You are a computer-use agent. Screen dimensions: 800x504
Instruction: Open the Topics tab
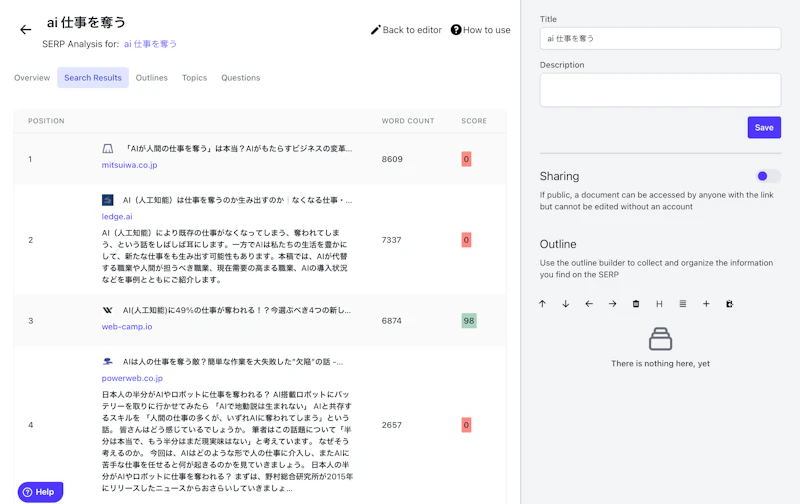[x=194, y=78]
